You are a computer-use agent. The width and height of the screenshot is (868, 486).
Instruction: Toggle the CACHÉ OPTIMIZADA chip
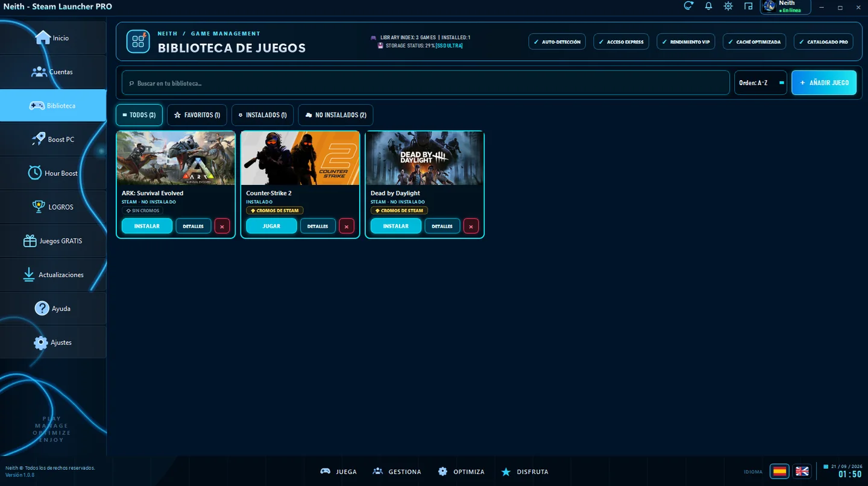pyautogui.click(x=755, y=42)
